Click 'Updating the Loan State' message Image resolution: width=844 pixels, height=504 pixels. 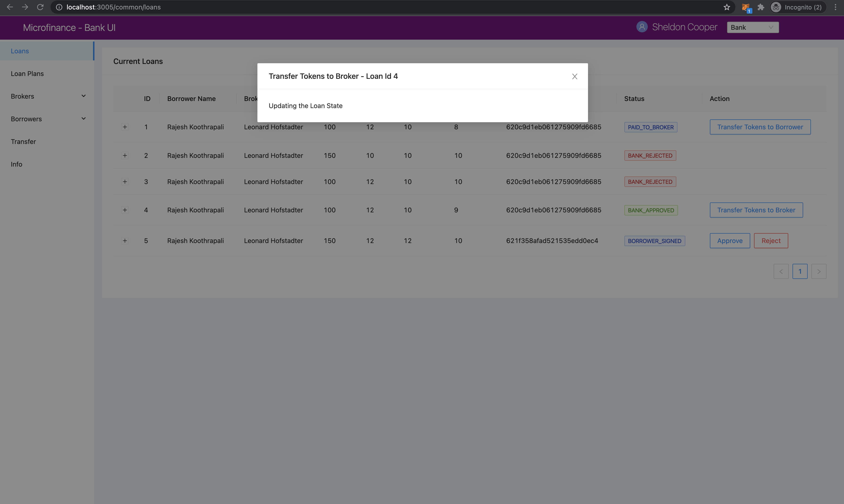[306, 106]
